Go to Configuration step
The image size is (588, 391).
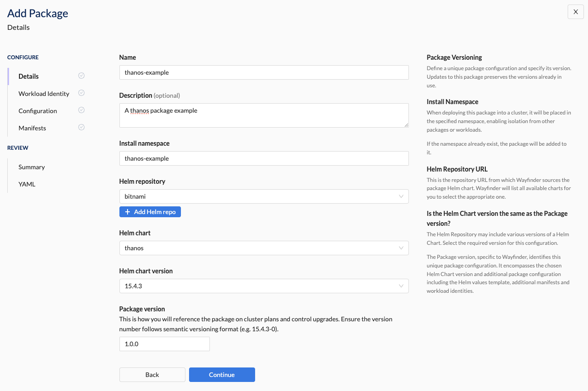tap(38, 111)
